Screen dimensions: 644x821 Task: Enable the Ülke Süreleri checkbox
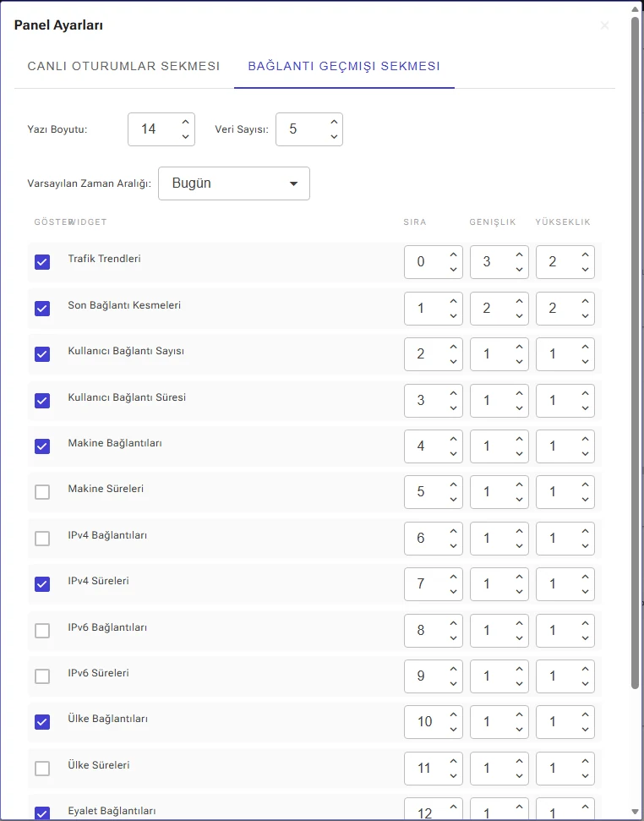pos(42,768)
